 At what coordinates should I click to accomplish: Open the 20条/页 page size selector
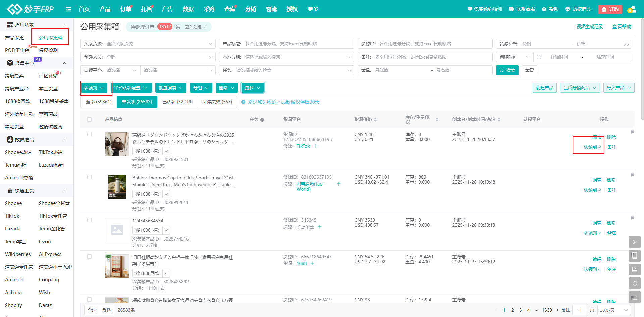(x=613, y=310)
